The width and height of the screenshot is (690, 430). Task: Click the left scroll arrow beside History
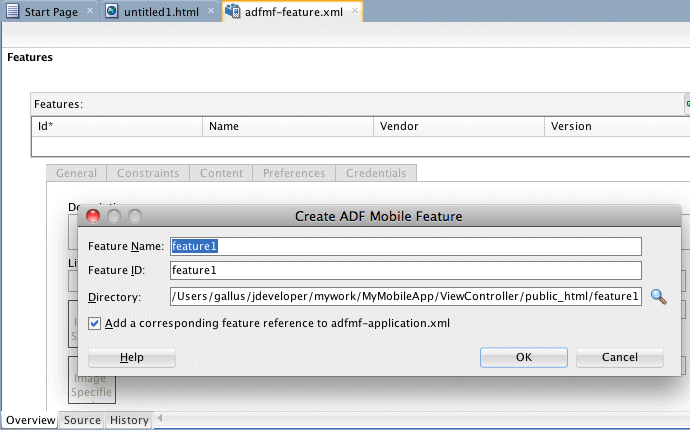160,418
